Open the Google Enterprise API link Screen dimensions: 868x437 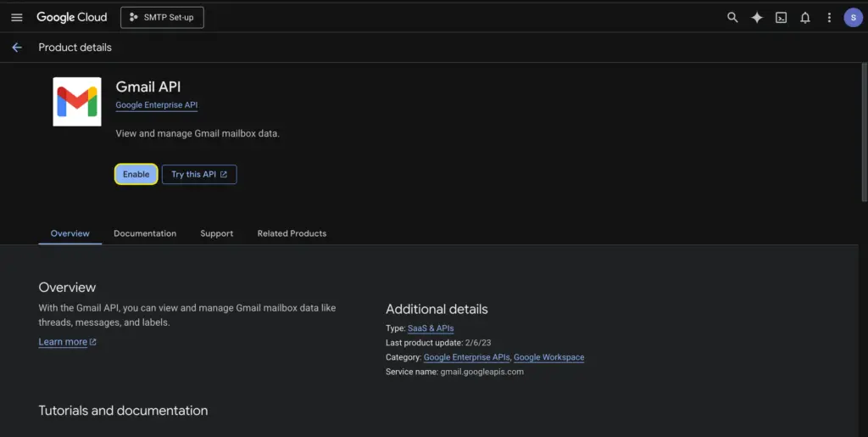pos(157,105)
